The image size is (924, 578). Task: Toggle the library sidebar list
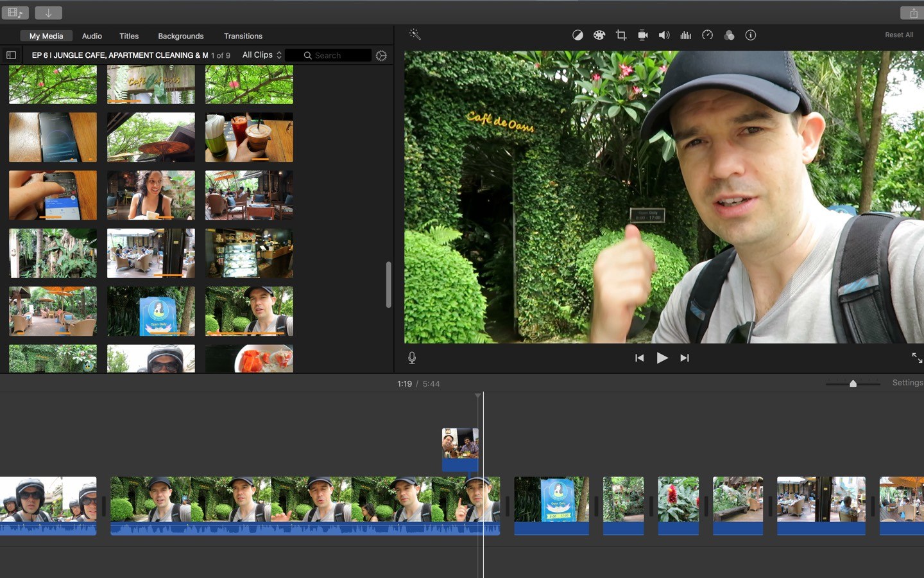click(11, 55)
